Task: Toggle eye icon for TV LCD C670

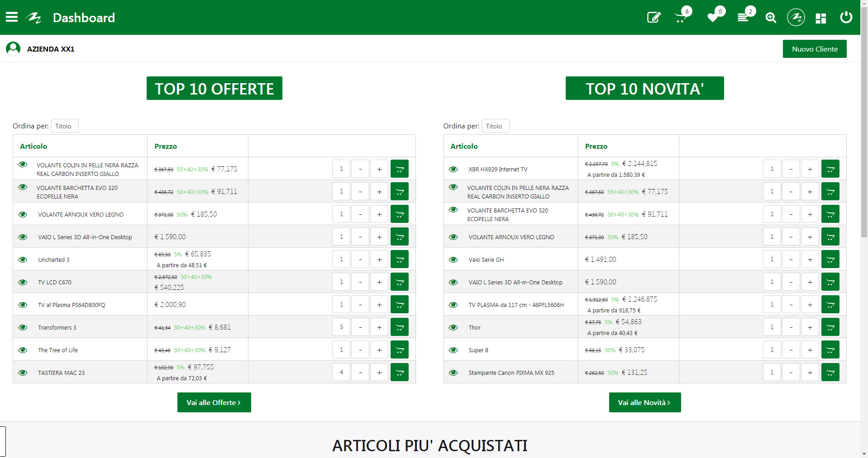Action: click(23, 282)
